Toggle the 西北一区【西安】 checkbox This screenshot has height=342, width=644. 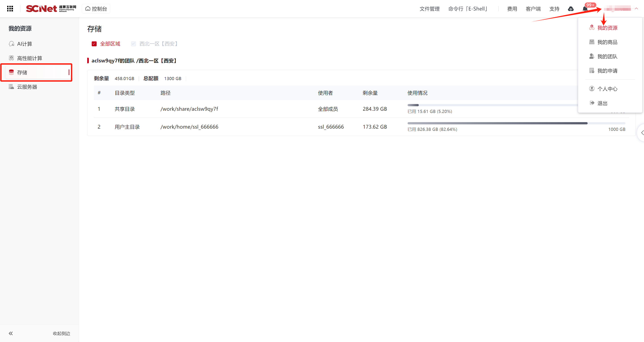[134, 44]
